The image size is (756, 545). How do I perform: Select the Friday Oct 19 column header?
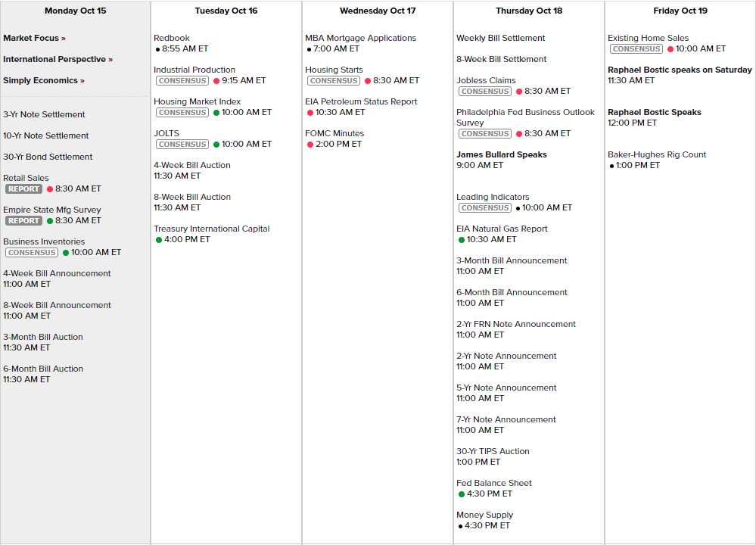coord(680,11)
